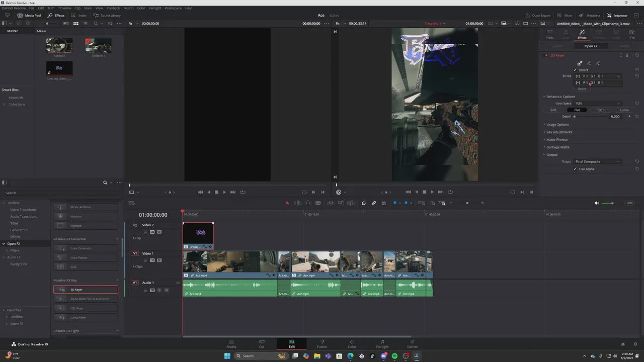Expand the Key Adjustments section
The width and height of the screenshot is (644, 362).
(559, 132)
